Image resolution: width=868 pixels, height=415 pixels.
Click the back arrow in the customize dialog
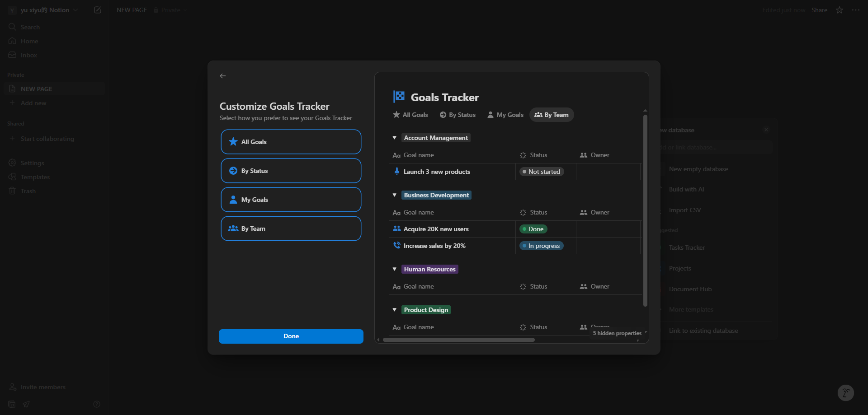point(223,76)
